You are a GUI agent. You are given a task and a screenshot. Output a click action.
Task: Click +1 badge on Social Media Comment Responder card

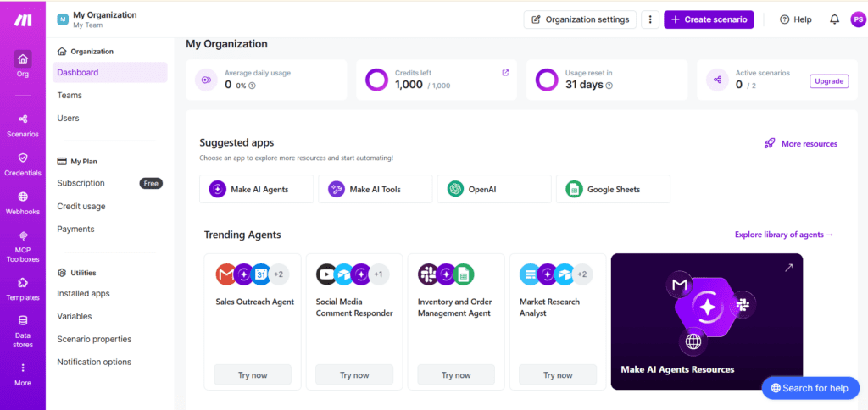pos(379,274)
